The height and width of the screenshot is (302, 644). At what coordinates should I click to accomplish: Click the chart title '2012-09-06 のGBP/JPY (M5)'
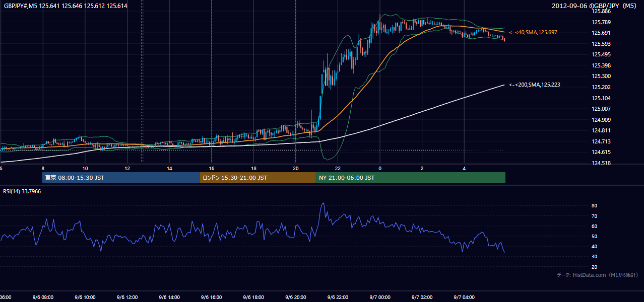[595, 6]
